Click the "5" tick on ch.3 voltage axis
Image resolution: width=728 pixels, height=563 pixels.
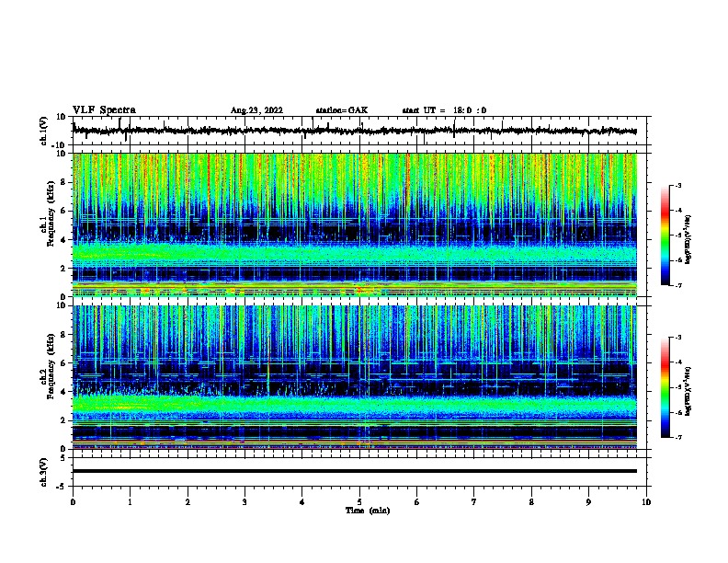click(63, 458)
